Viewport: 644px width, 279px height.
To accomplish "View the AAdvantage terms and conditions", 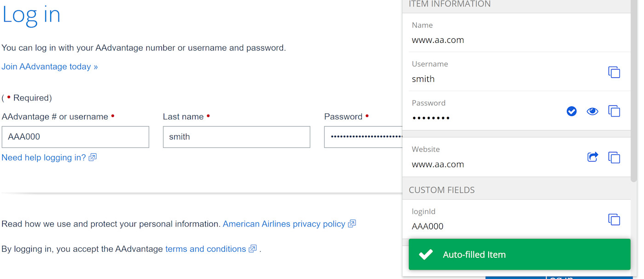I will (x=205, y=249).
